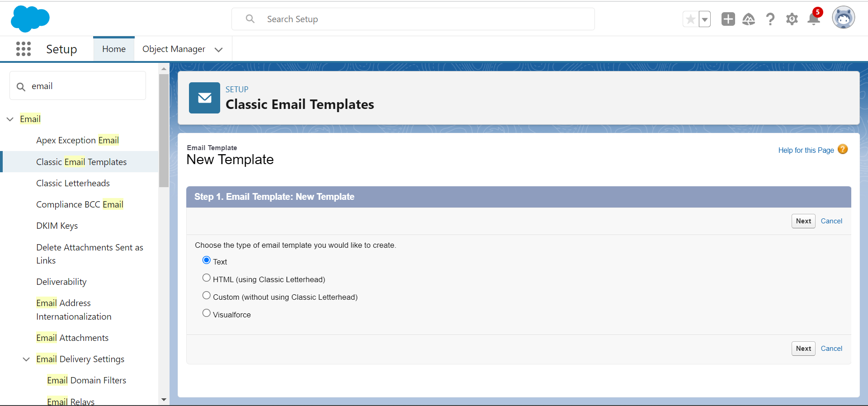Open Email Address Internationalization
Viewport: 868px width, 406px height.
coord(74,310)
